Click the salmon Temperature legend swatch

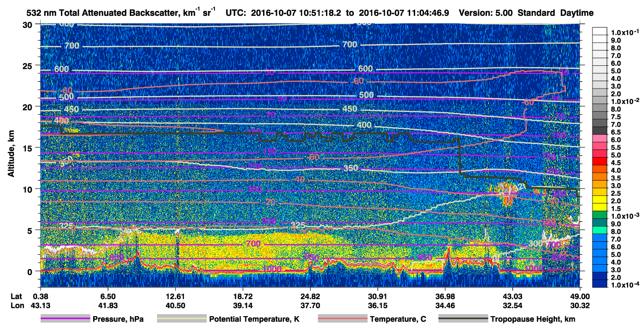[x=342, y=319]
